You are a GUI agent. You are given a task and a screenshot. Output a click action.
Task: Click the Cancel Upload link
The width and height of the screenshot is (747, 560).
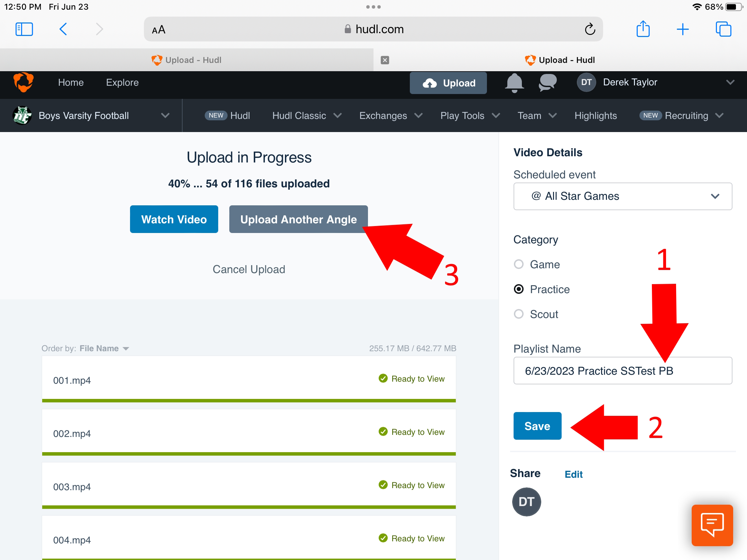249,269
